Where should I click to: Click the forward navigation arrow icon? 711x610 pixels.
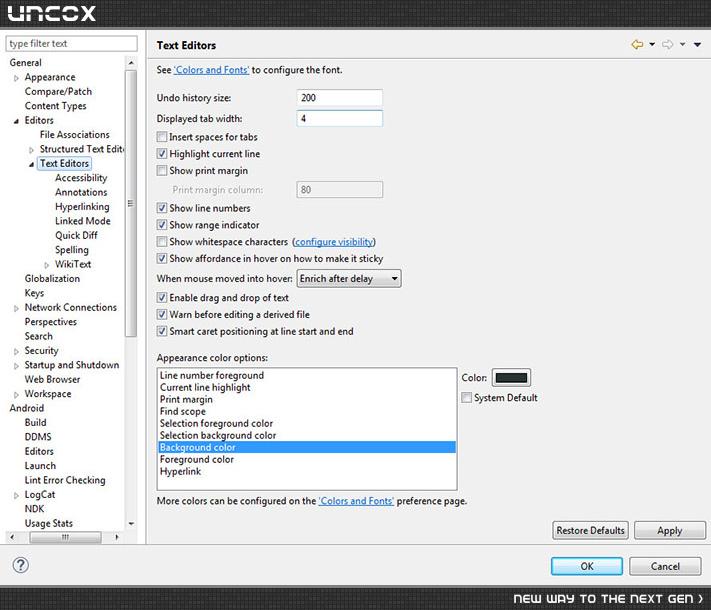click(667, 44)
